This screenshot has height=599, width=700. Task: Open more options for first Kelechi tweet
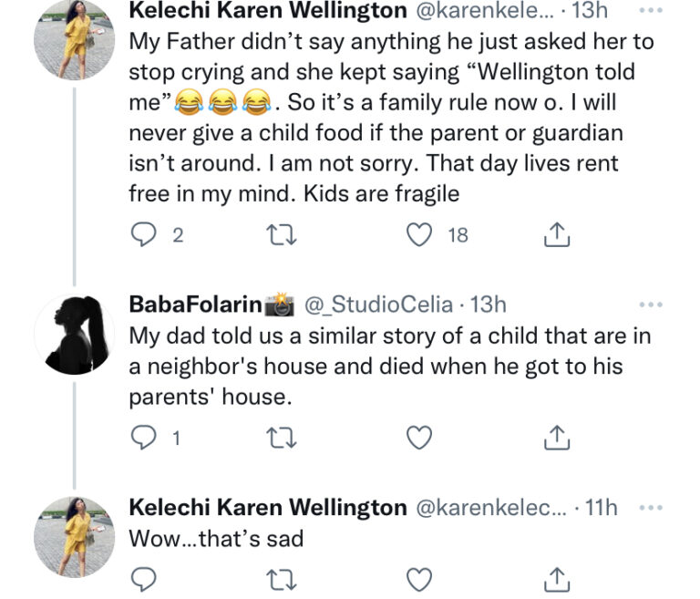(x=651, y=12)
